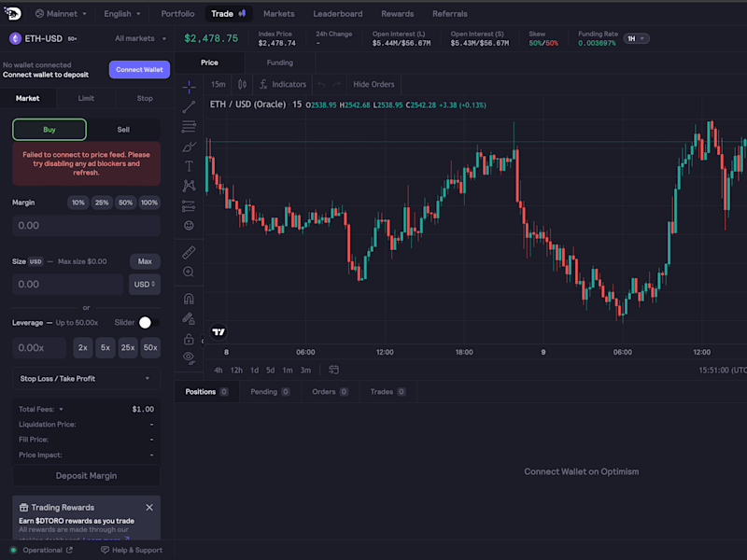Open the 1H funding rate dropdown
The width and height of the screenshot is (747, 560).
(x=636, y=38)
